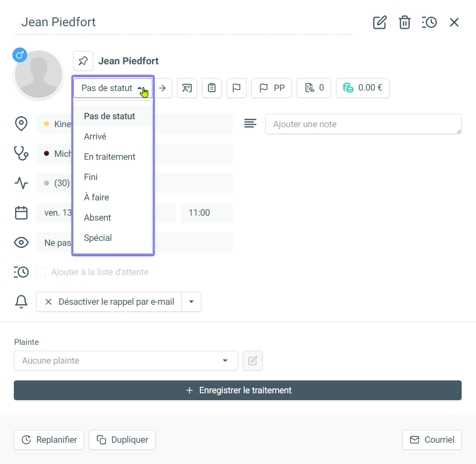The image size is (476, 464).
Task: Click the arrow next status button
Action: pyautogui.click(x=162, y=88)
